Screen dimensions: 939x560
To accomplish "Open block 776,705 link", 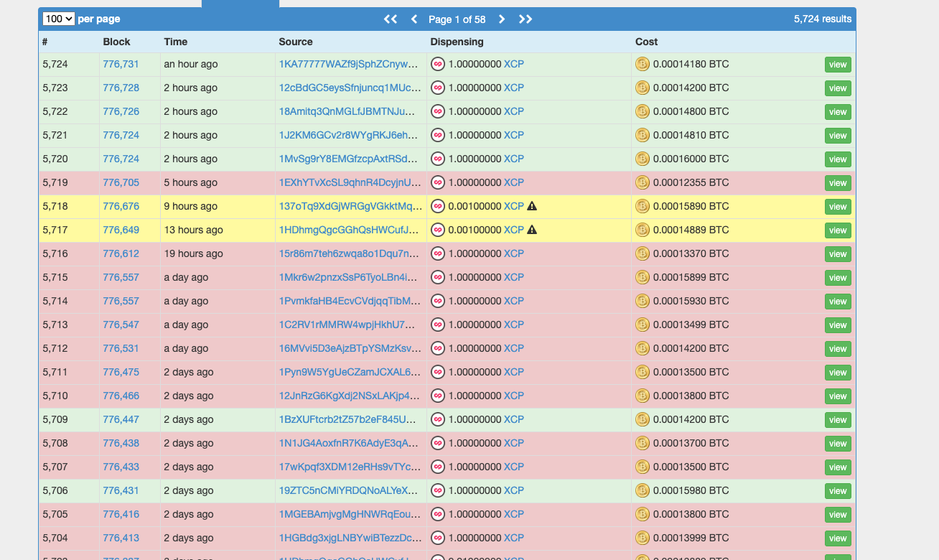I will click(x=121, y=182).
